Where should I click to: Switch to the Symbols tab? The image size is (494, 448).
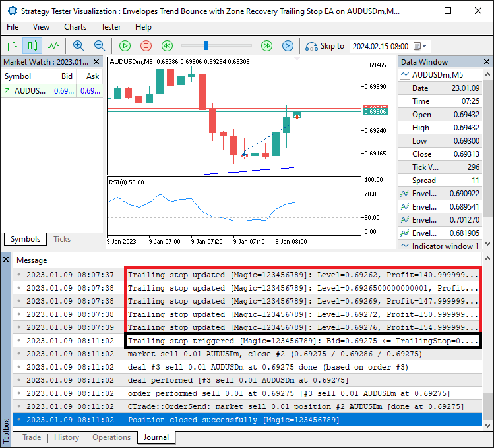pyautogui.click(x=25, y=239)
